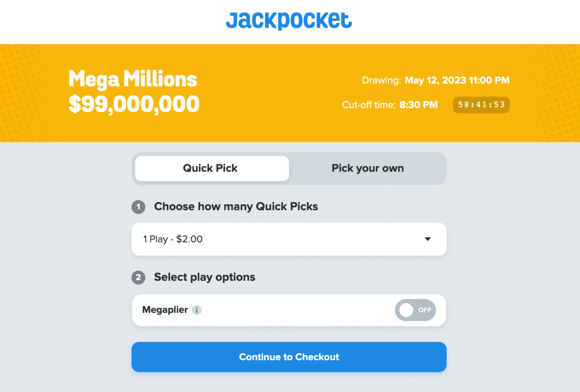Screen dimensions: 580x392
Task: Click the step 1 numbered badge
Action: pyautogui.click(x=139, y=207)
